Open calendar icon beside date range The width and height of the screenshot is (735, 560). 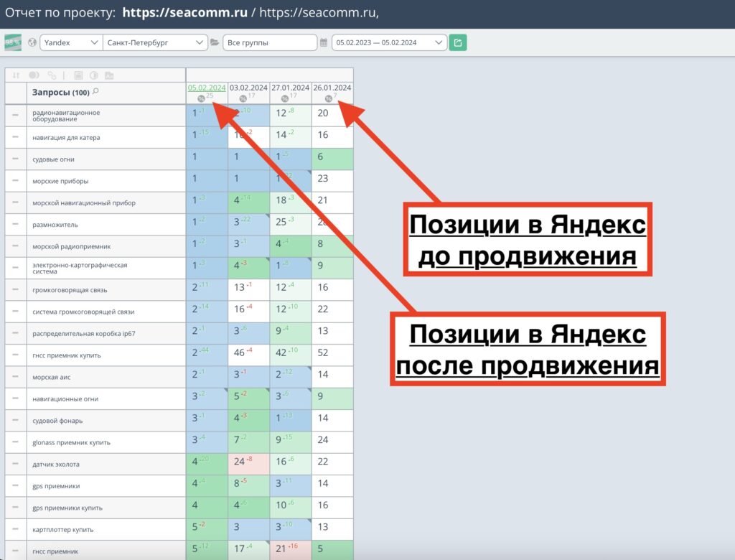(x=324, y=42)
